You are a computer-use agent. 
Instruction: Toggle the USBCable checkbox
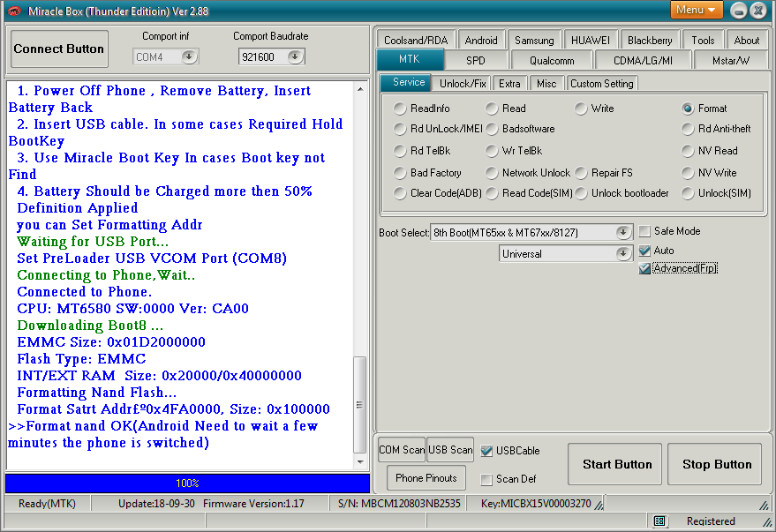[x=486, y=451]
